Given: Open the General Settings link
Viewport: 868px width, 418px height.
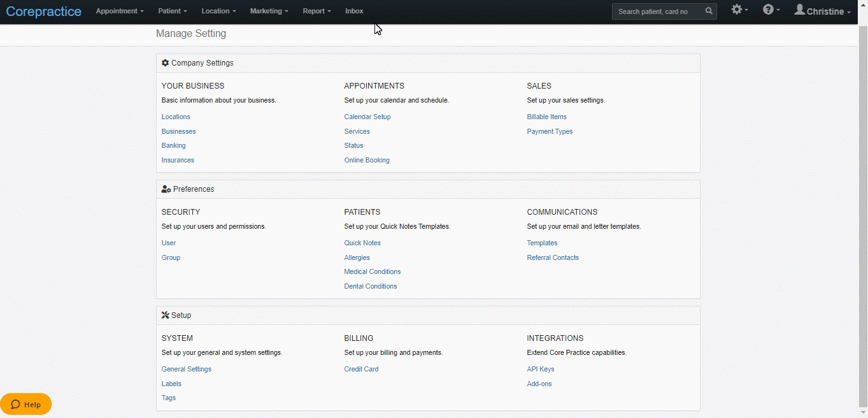Looking at the screenshot, I should pyautogui.click(x=187, y=370).
